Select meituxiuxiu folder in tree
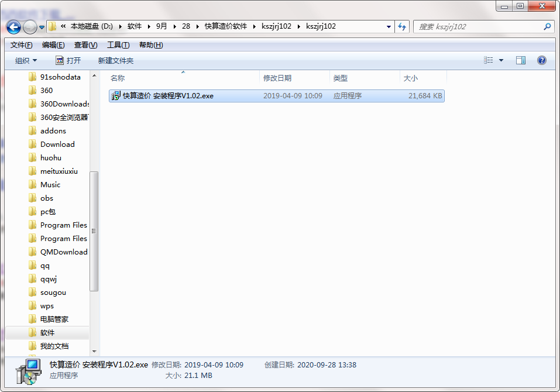The image size is (560, 392). [x=59, y=171]
